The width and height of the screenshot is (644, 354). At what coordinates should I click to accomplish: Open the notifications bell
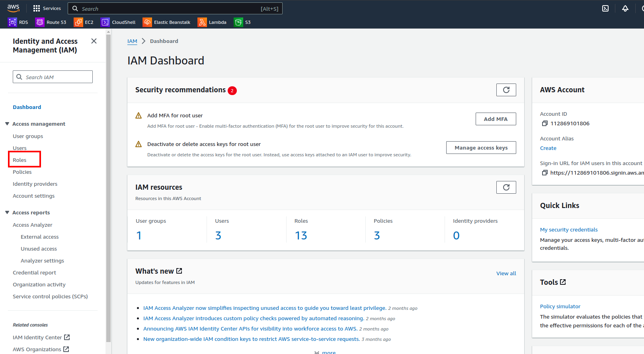pos(625,8)
